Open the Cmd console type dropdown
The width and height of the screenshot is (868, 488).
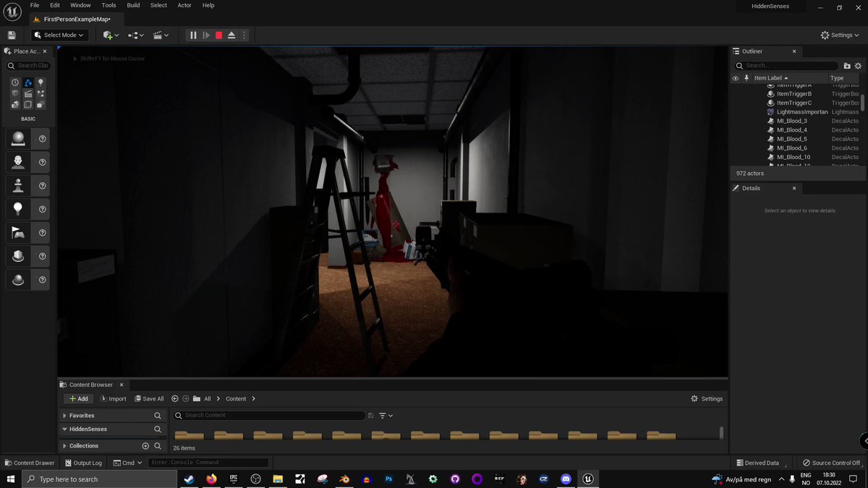[127, 463]
